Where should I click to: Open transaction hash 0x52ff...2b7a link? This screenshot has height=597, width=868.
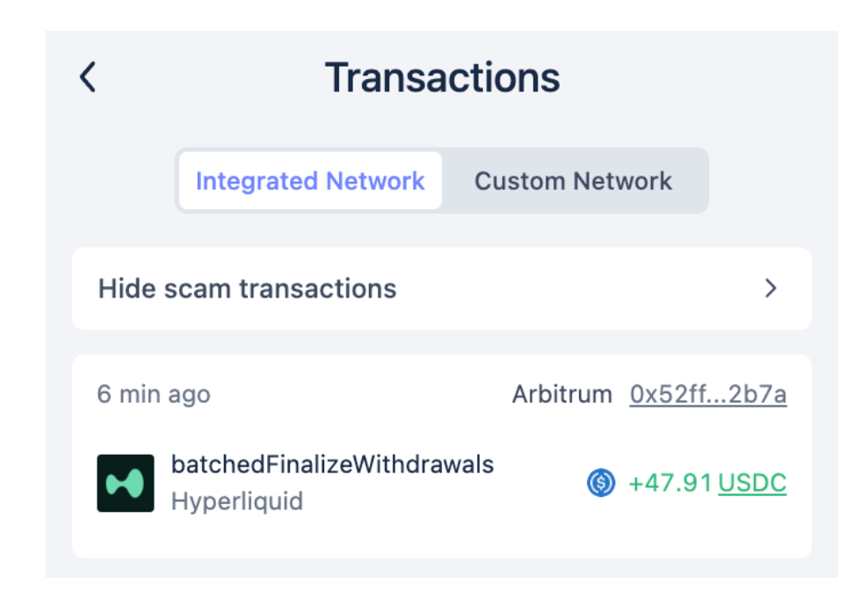[x=708, y=394]
